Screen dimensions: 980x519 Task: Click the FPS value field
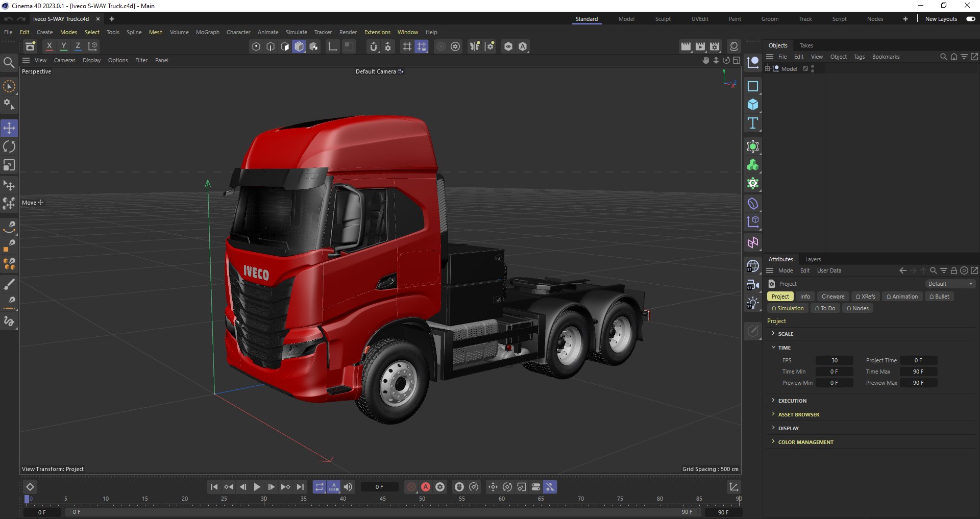coord(834,360)
